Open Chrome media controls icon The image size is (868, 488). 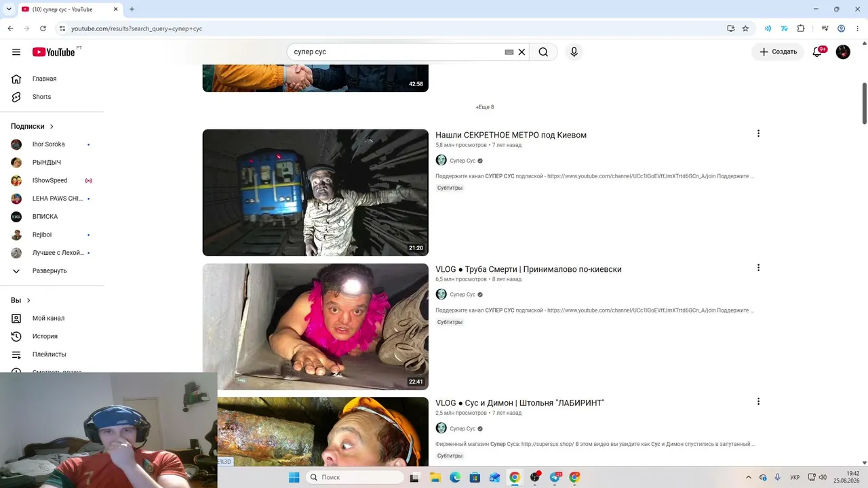[825, 28]
